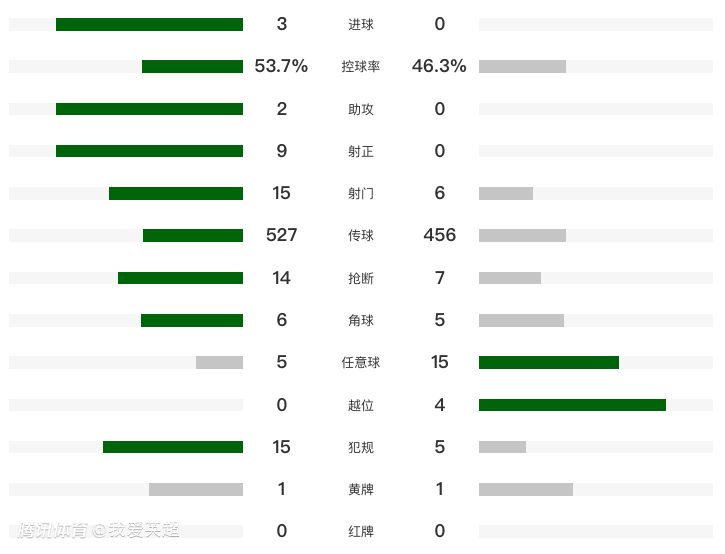Click the 助攻 row label

(x=361, y=109)
